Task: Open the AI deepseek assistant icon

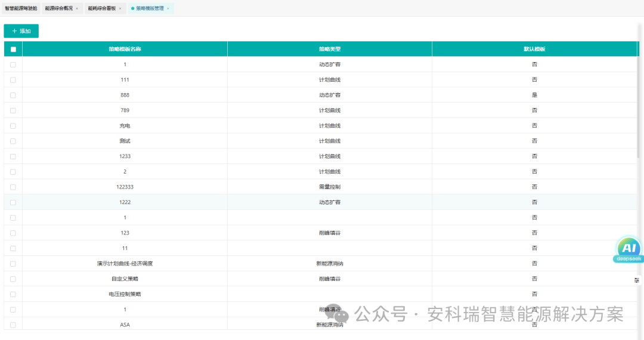Action: pos(628,250)
